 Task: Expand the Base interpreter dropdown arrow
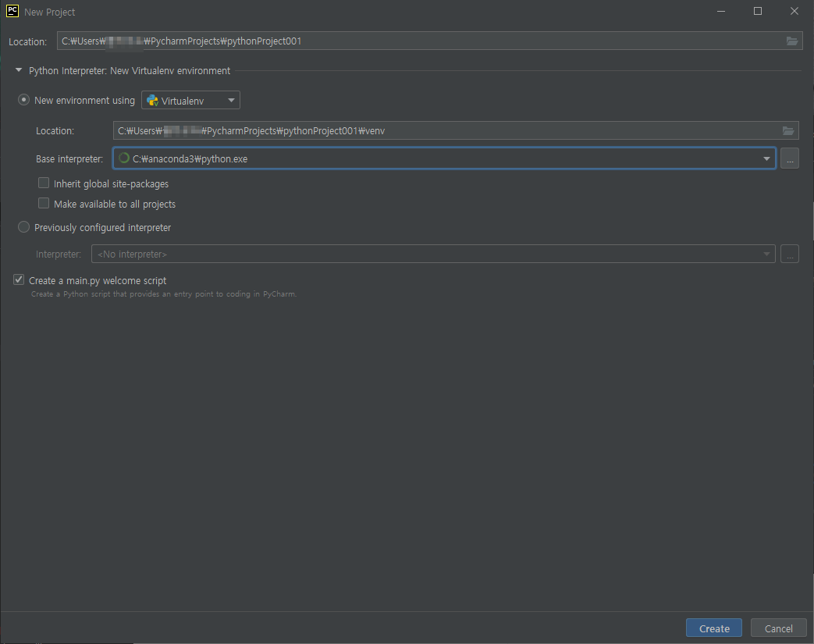[766, 159]
